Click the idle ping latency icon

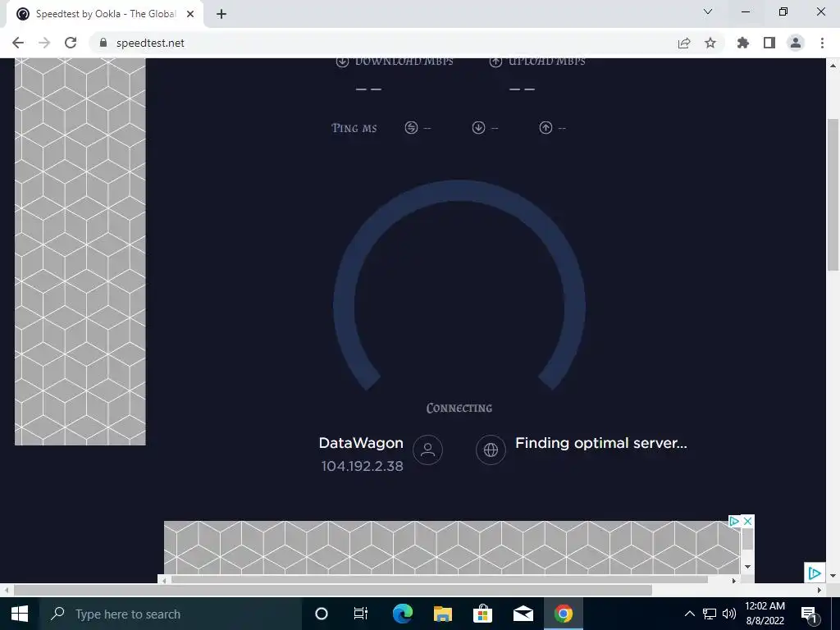point(411,127)
